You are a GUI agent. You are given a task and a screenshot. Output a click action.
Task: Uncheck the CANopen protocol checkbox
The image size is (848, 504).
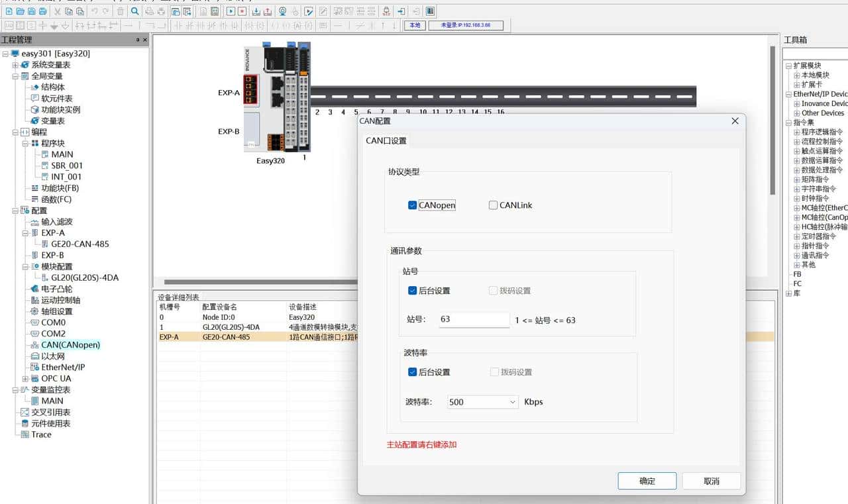pos(412,205)
